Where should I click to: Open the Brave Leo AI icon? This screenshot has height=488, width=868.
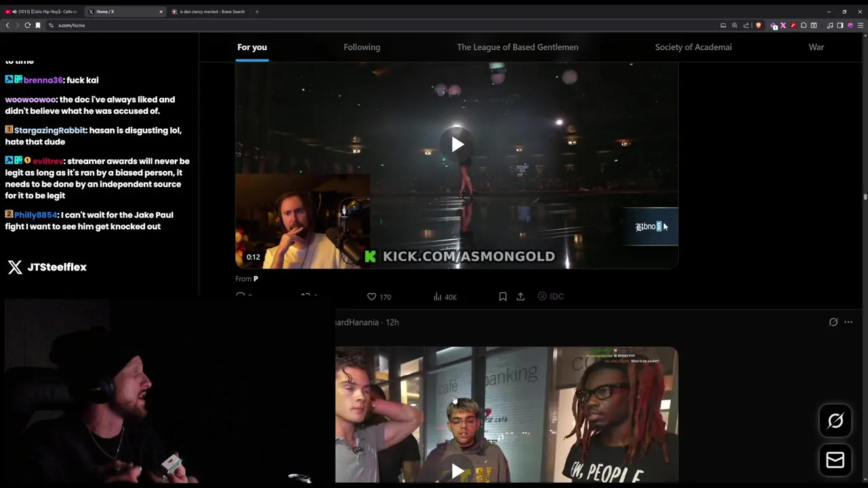click(850, 25)
